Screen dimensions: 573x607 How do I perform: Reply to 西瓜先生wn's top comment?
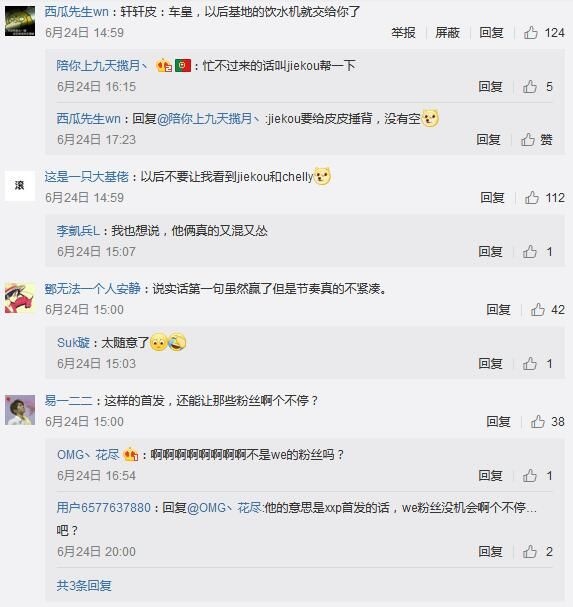(491, 33)
